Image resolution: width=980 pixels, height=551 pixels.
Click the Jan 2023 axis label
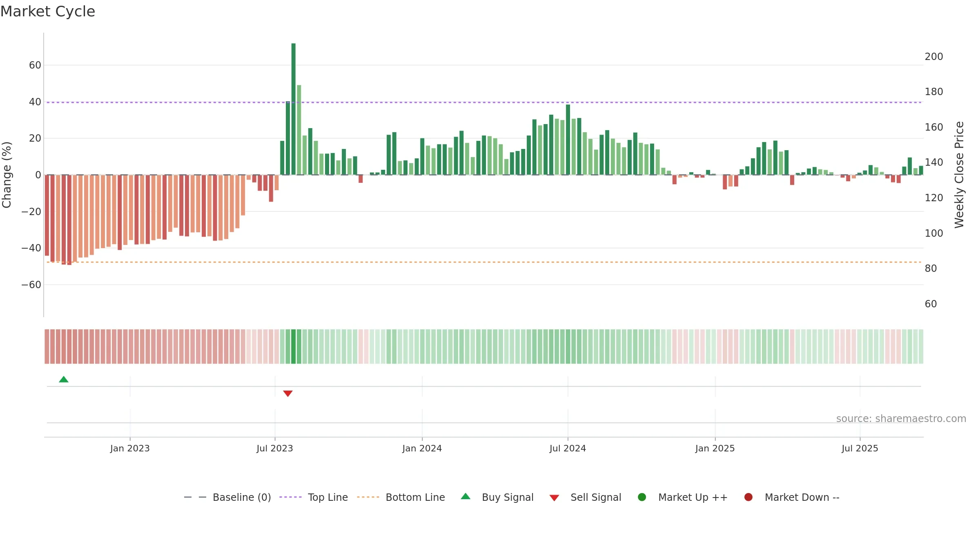[x=130, y=449]
